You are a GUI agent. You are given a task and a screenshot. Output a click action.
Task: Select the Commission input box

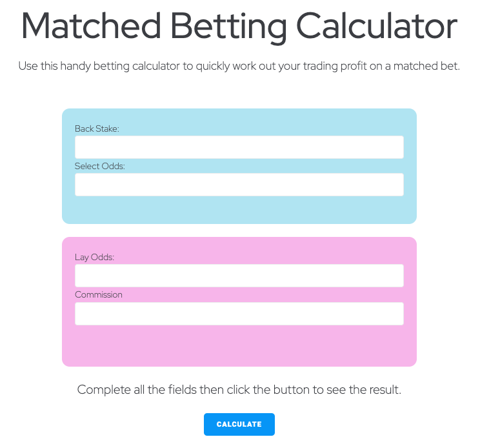pos(239,314)
